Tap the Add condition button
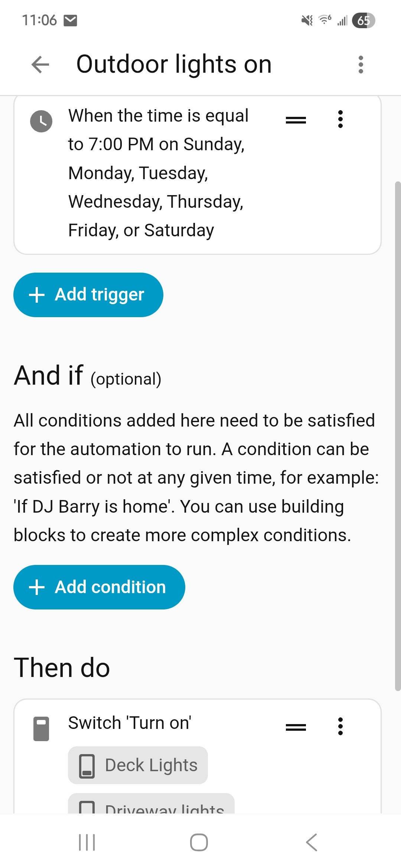Screen dimensions: 401x868 pyautogui.click(x=99, y=587)
